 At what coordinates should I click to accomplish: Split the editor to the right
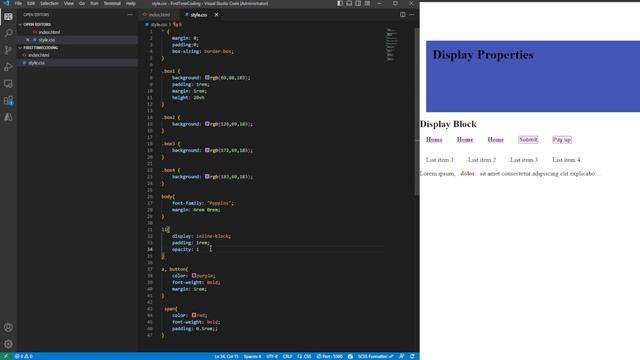(x=402, y=15)
